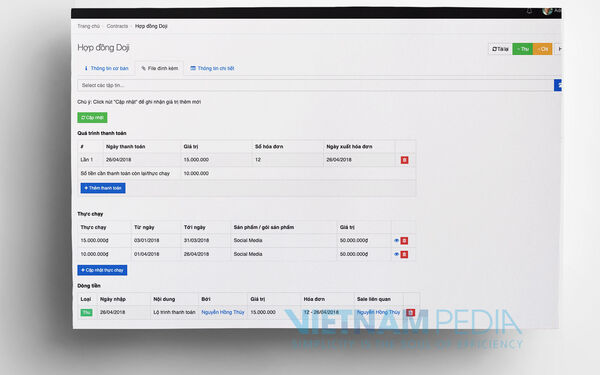Click the green Cập nhật button
This screenshot has width=600, height=375.
click(92, 117)
